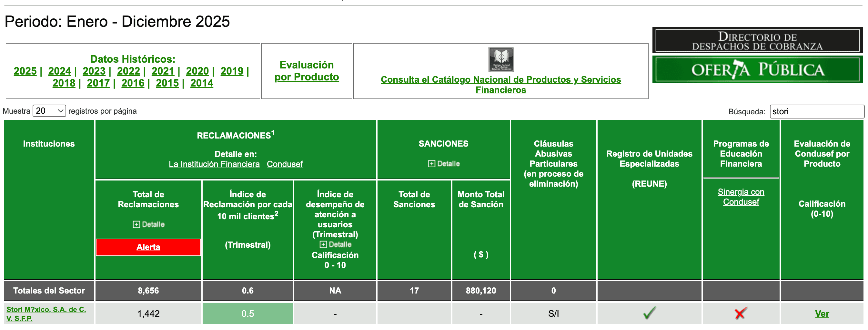868x330 pixels.
Task: Click La Institución Financiera detail link
Action: click(x=214, y=164)
